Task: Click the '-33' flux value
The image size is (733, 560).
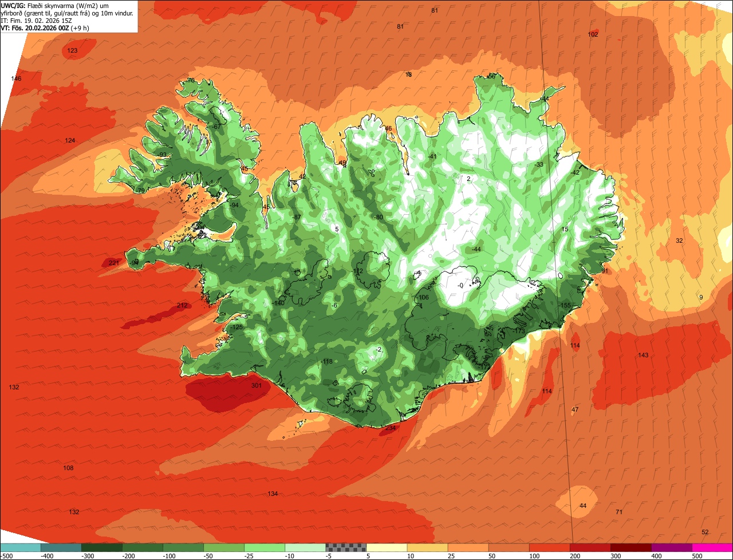Action: pos(539,164)
